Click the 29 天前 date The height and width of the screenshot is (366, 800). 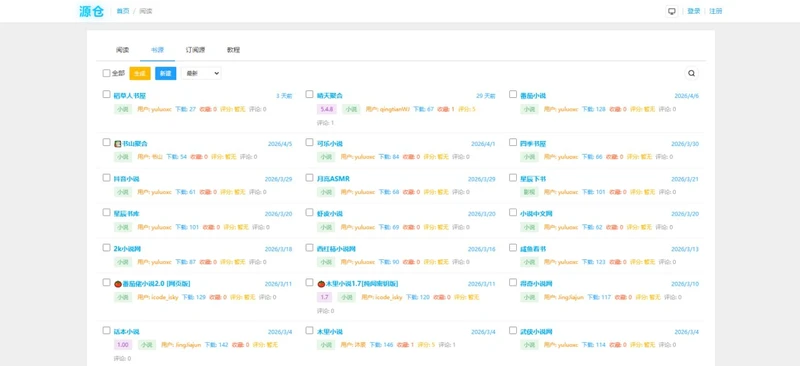[486, 95]
